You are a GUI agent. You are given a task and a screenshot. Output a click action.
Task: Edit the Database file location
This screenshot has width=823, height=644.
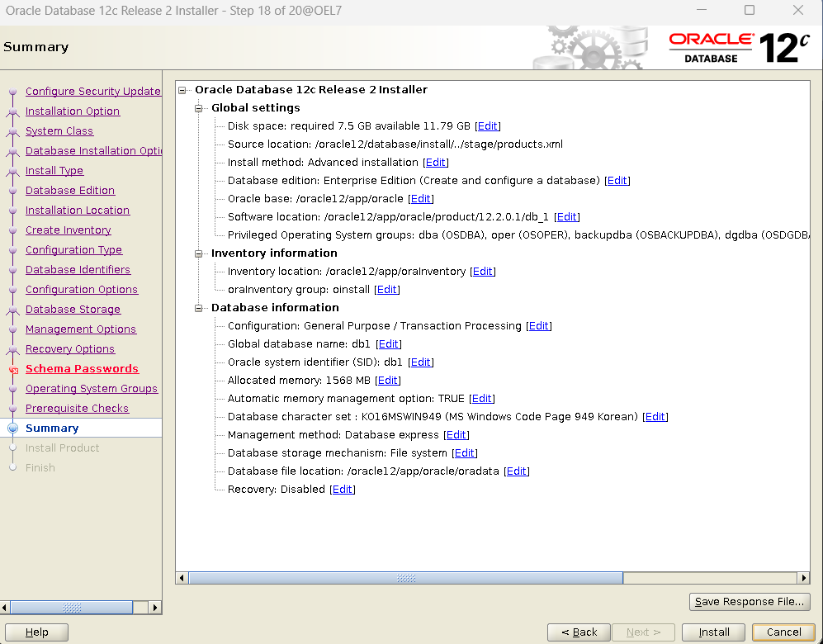[x=517, y=471]
